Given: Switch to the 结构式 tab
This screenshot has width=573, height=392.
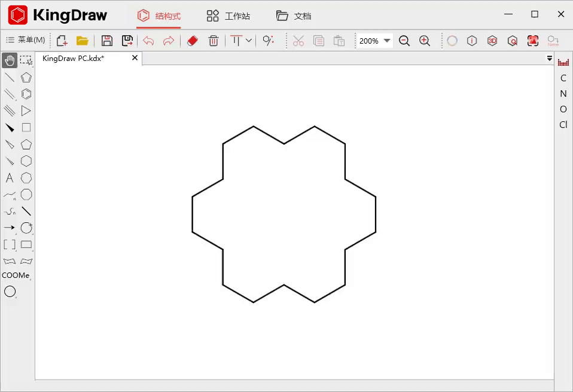Looking at the screenshot, I should tap(159, 16).
